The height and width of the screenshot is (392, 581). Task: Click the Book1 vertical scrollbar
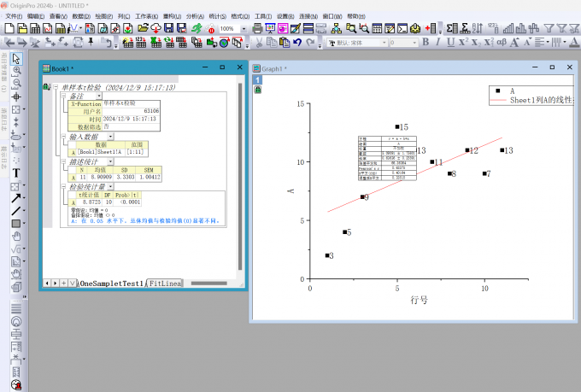(x=240, y=177)
